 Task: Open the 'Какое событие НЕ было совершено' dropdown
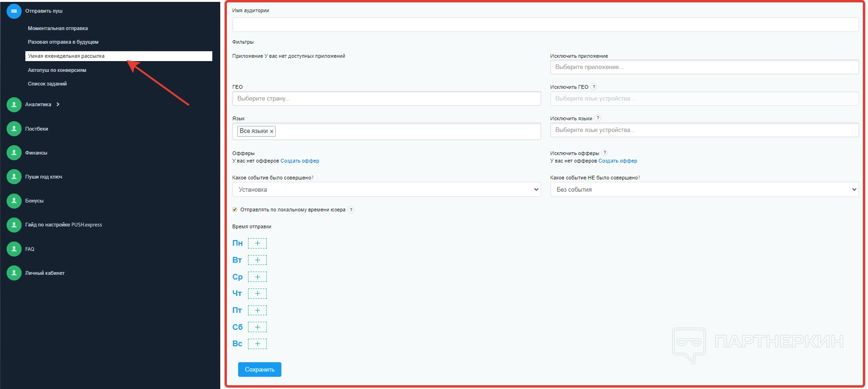(x=705, y=189)
